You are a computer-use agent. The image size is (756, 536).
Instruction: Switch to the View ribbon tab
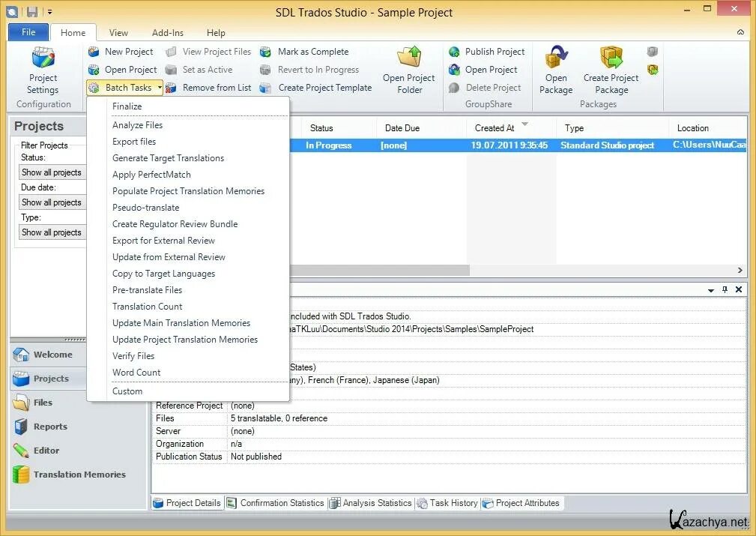(118, 33)
